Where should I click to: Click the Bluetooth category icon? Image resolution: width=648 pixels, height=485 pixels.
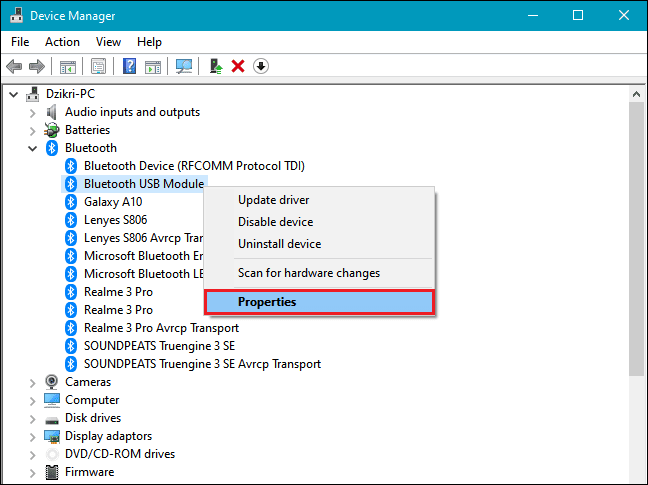point(52,148)
